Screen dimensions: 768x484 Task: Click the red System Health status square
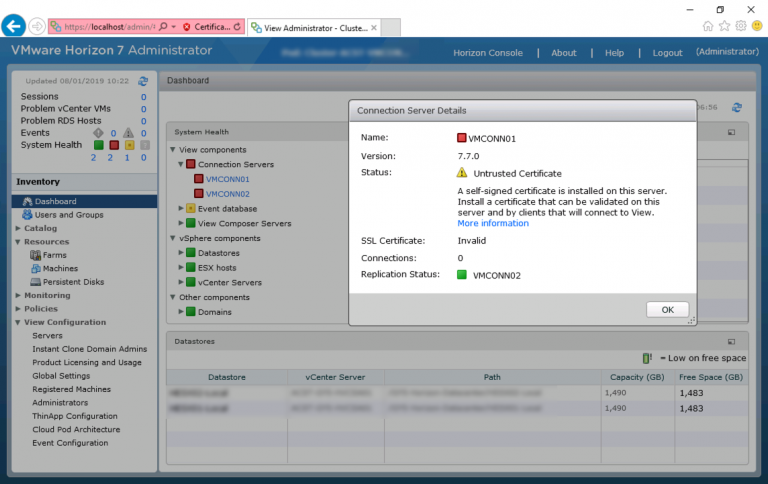click(114, 145)
